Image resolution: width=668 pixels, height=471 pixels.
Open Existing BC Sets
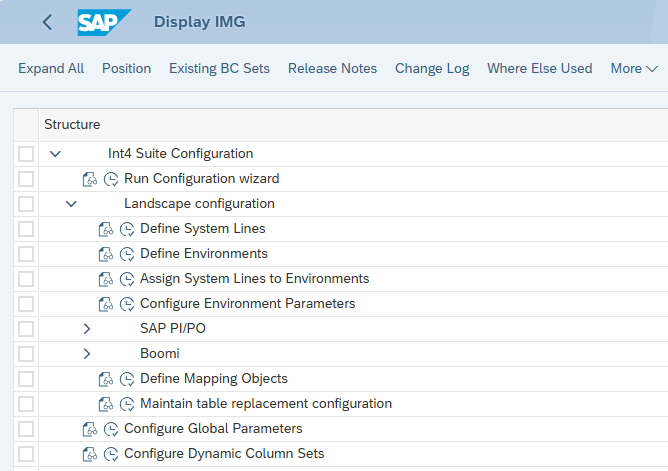click(219, 68)
